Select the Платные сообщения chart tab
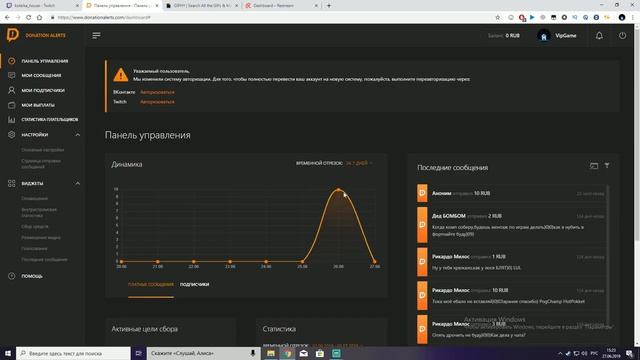 151,284
